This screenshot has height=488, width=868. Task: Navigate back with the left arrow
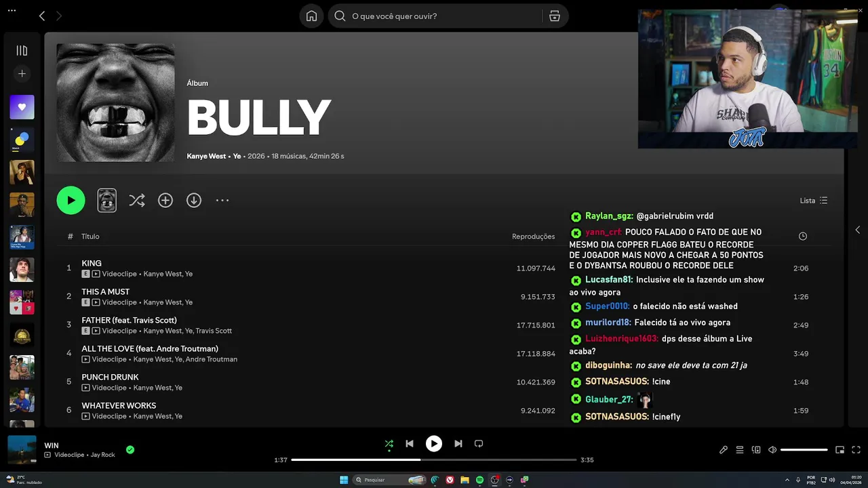42,16
